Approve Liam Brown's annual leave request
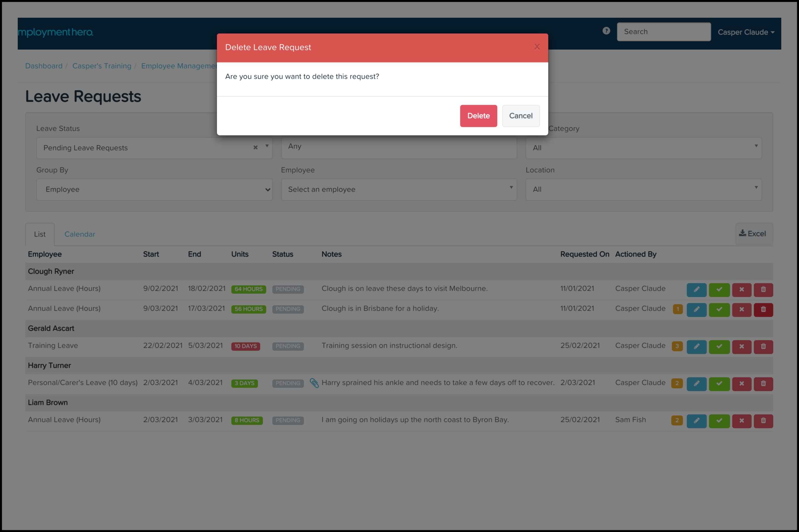The width and height of the screenshot is (799, 532). [719, 421]
